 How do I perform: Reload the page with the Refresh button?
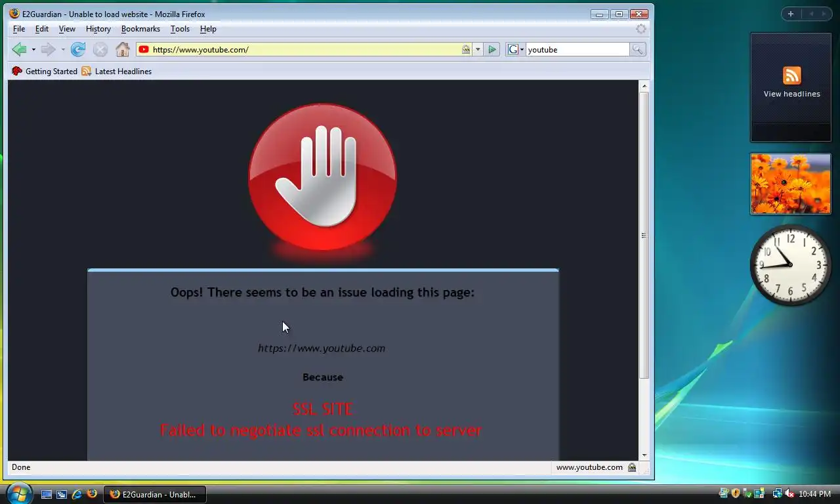point(78,49)
